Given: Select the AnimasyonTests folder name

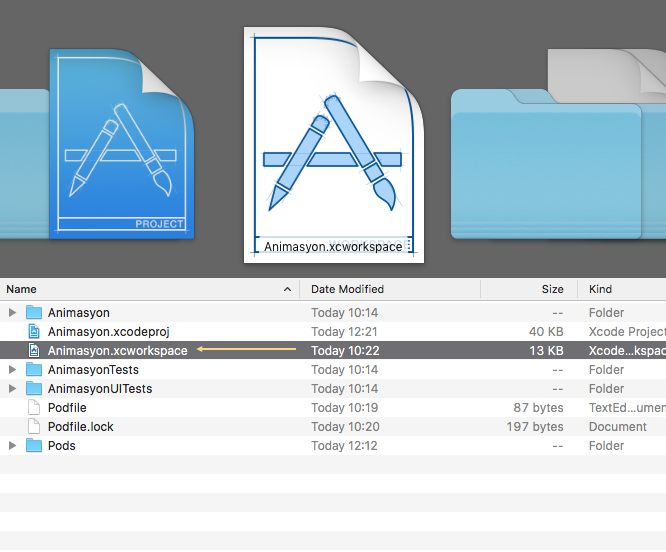Looking at the screenshot, I should pyautogui.click(x=93, y=370).
